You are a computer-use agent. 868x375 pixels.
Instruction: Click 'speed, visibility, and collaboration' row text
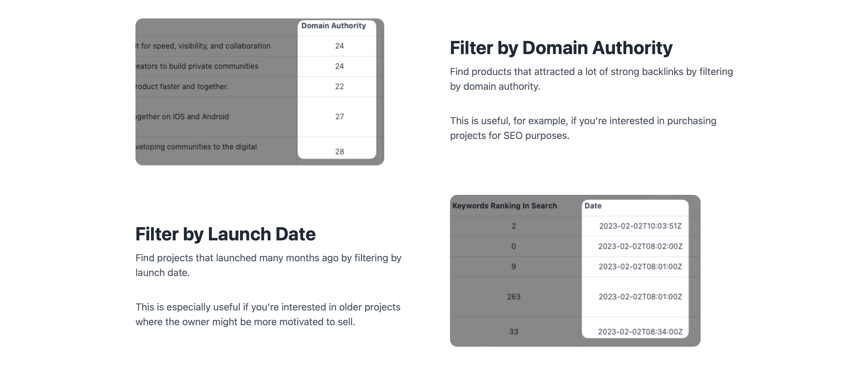[203, 46]
